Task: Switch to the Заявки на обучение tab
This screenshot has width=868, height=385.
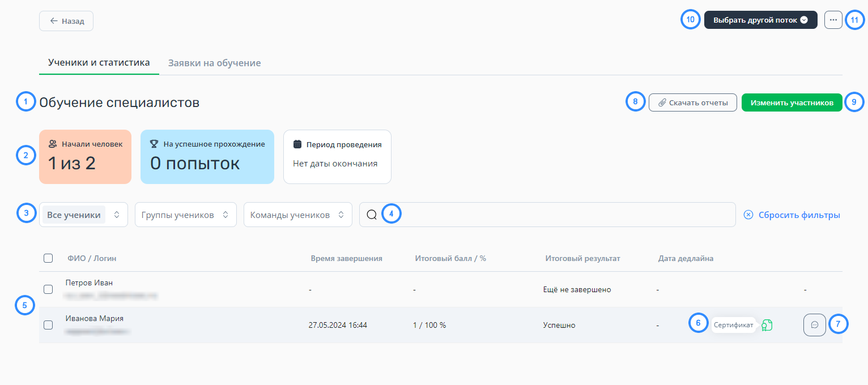Action: point(214,63)
